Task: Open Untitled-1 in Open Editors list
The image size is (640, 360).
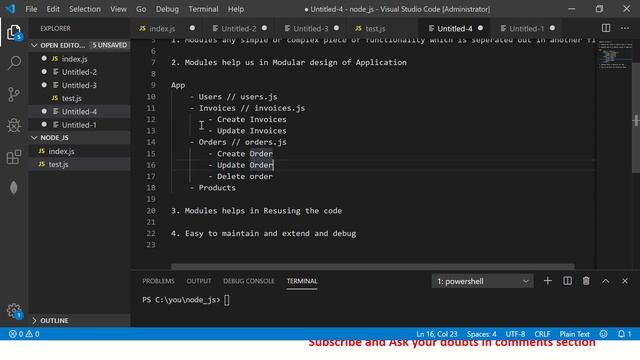Action: tap(79, 125)
